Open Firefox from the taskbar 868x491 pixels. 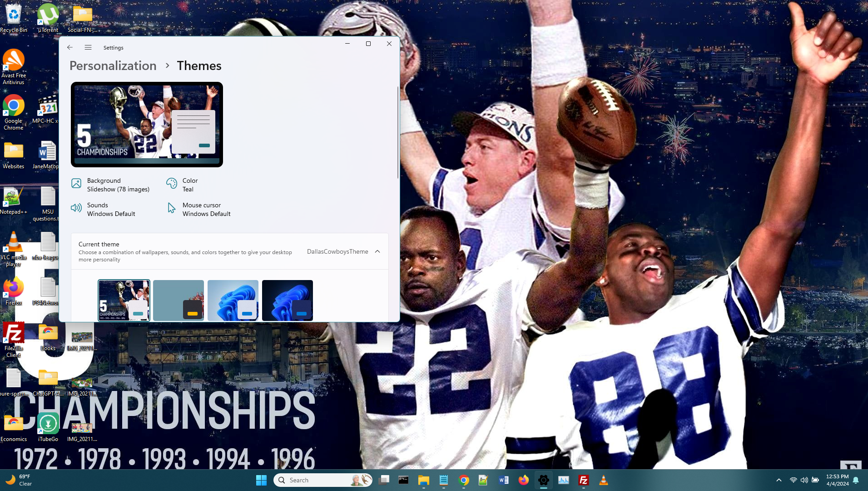click(524, 480)
